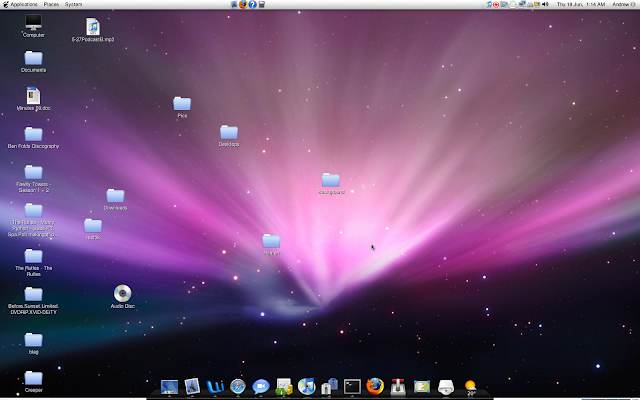Image resolution: width=640 pixels, height=400 pixels.
Task: Launch the blue W word processor in dock
Action: [215, 387]
